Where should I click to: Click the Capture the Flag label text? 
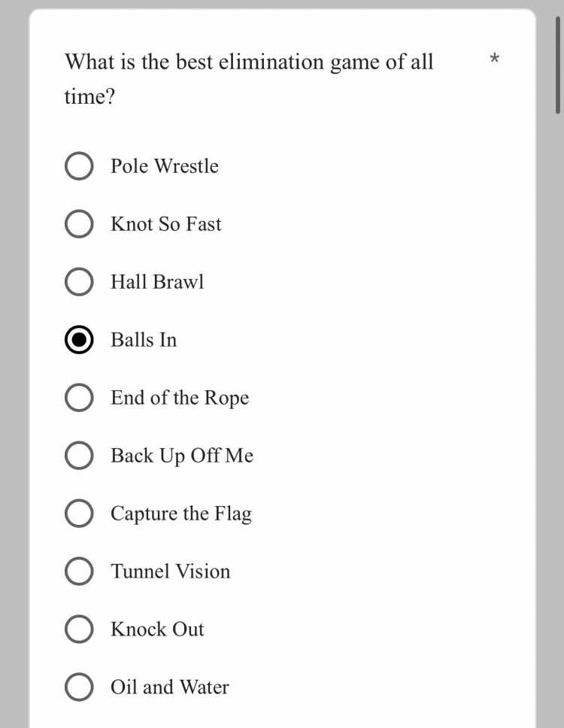[x=181, y=514]
